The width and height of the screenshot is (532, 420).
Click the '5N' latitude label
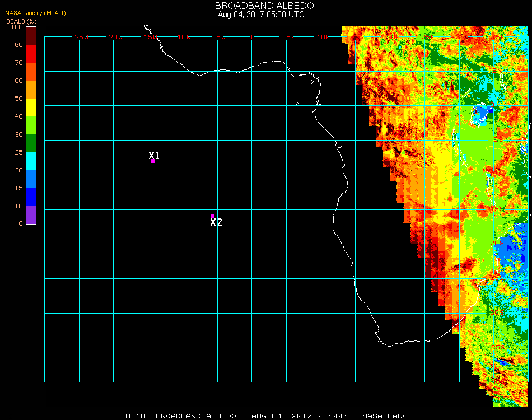tap(497, 71)
